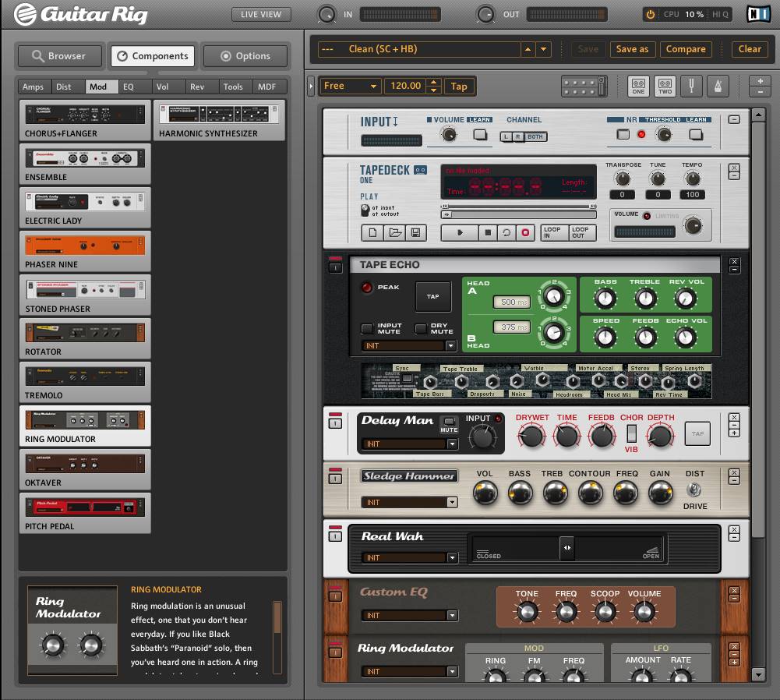This screenshot has width=780, height=700.
Task: Click the Live View button
Action: point(261,15)
